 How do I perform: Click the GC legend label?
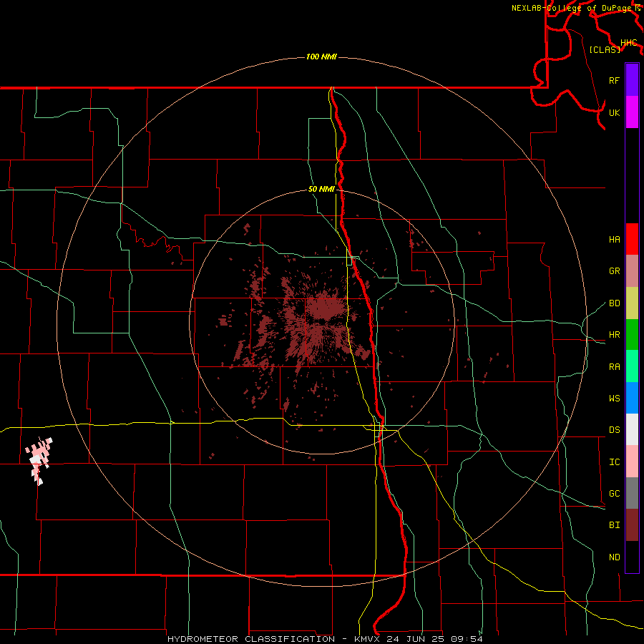point(614,494)
